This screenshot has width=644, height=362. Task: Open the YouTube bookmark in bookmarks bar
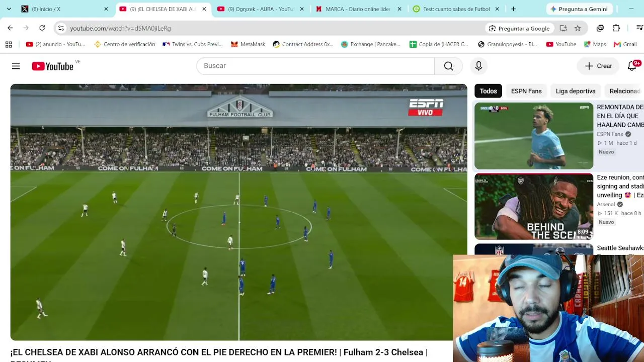tap(561, 44)
